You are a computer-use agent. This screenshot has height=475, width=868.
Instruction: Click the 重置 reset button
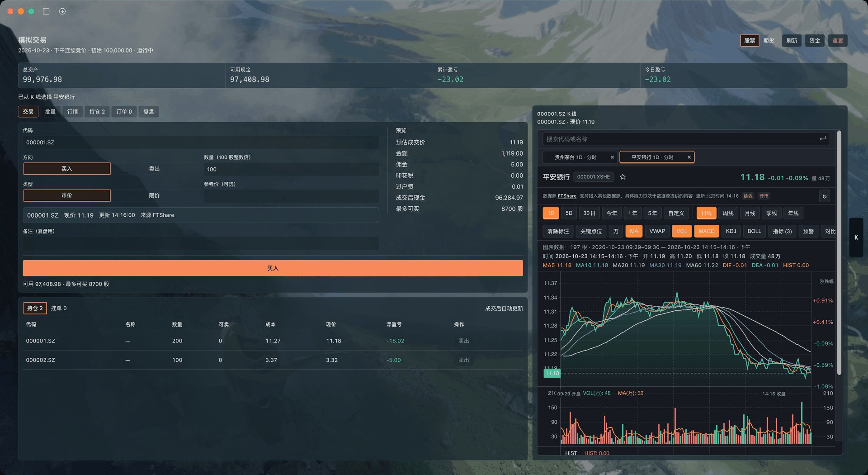[838, 41]
